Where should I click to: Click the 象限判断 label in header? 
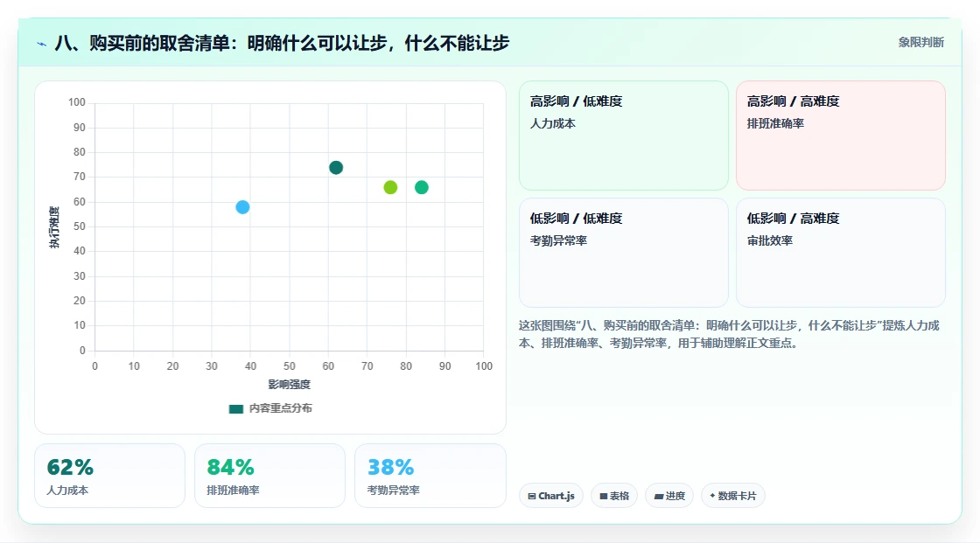point(920,43)
